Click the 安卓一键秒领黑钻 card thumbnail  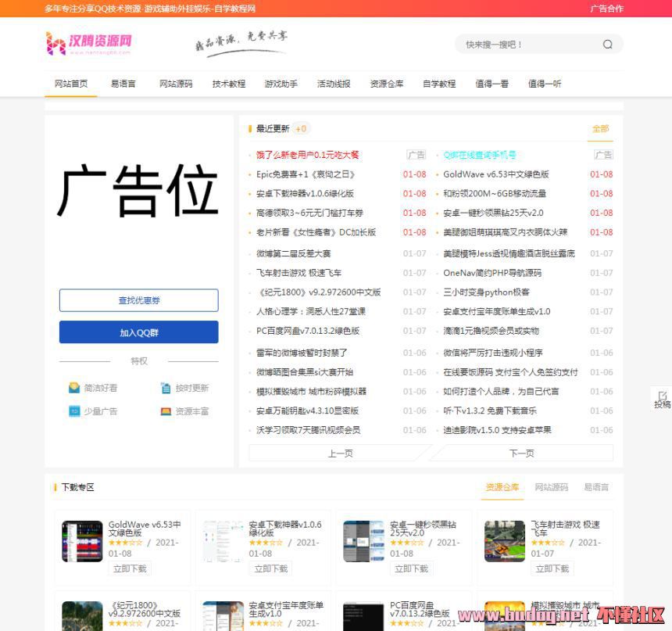[363, 541]
